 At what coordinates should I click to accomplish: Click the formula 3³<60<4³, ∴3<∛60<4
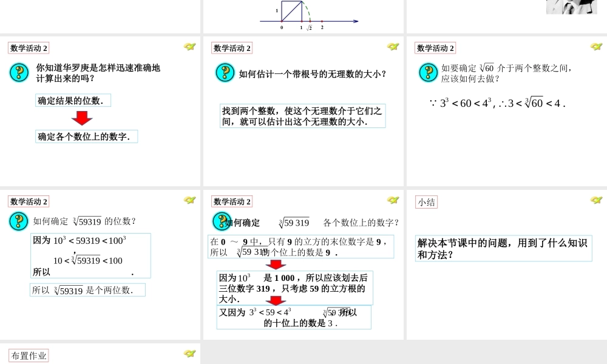tap(498, 103)
